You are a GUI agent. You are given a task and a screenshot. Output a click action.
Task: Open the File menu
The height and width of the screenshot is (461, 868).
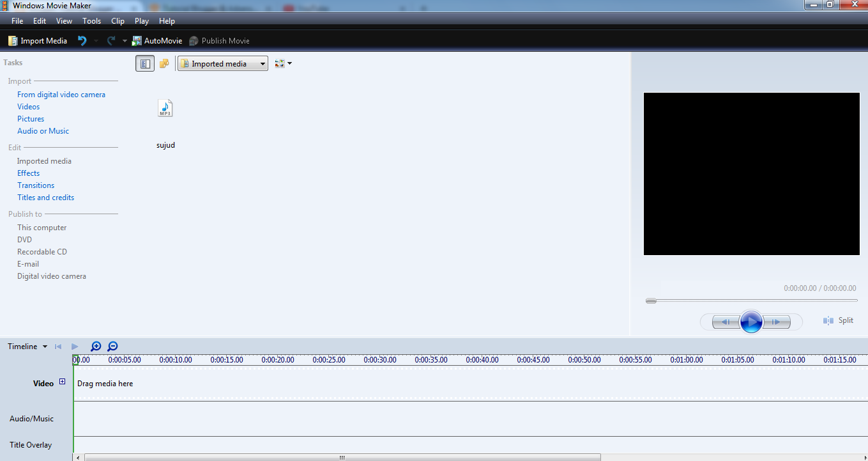tap(17, 21)
